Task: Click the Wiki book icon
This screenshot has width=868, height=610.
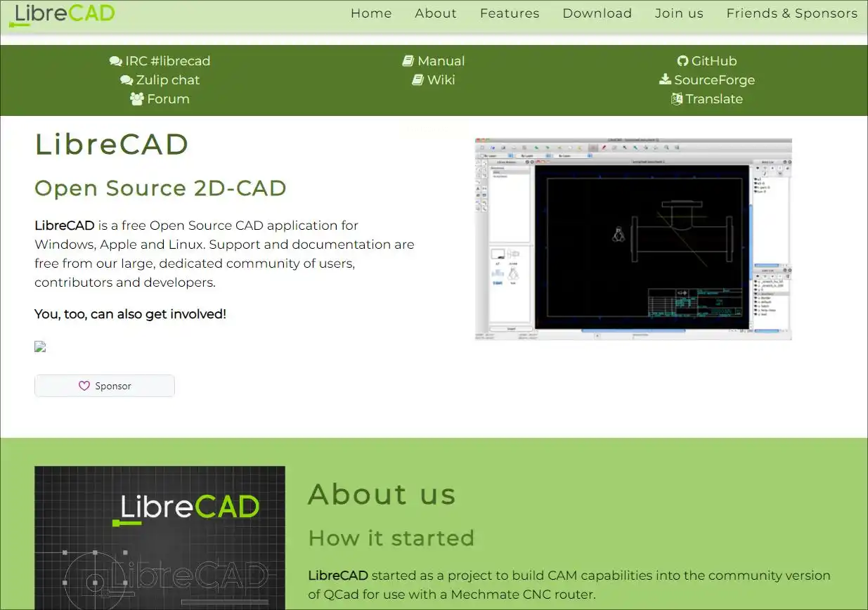Action: tap(417, 80)
